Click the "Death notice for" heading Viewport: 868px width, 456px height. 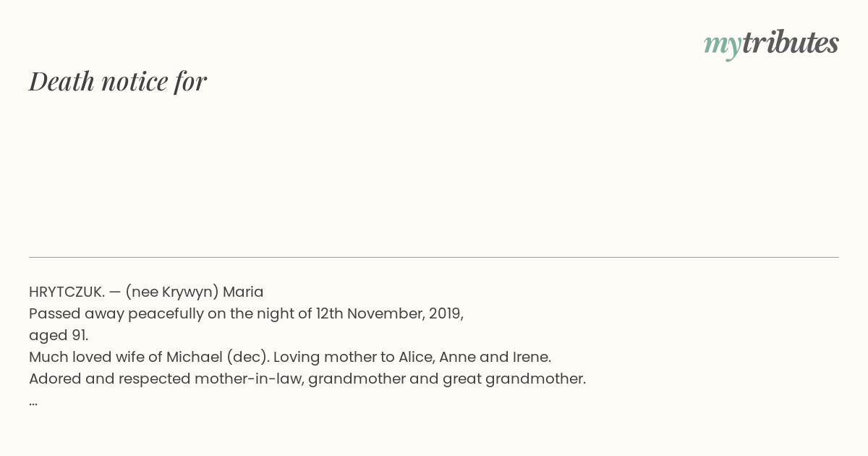pyautogui.click(x=118, y=81)
